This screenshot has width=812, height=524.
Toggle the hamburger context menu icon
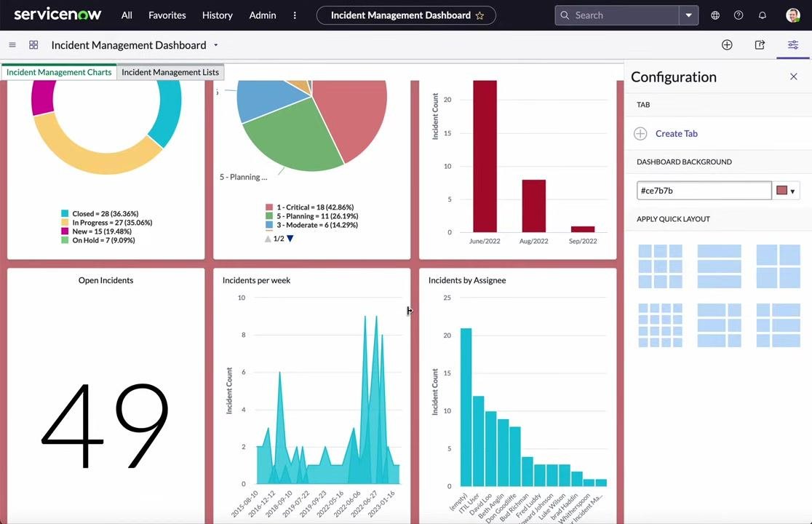(12, 45)
